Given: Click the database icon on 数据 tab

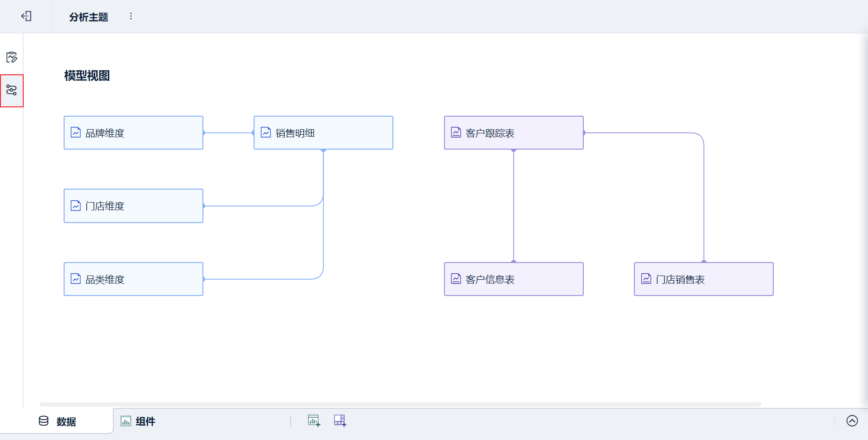Looking at the screenshot, I should click(44, 421).
